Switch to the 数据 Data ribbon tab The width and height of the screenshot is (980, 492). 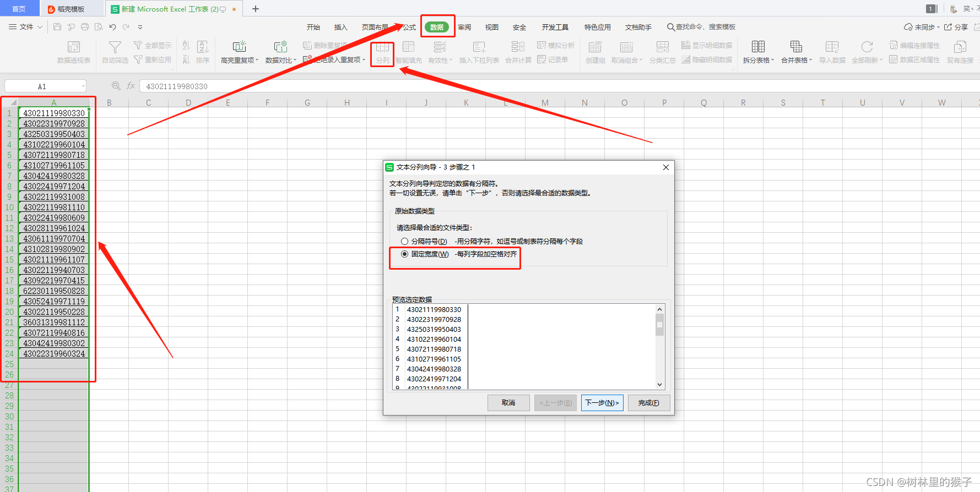437,27
